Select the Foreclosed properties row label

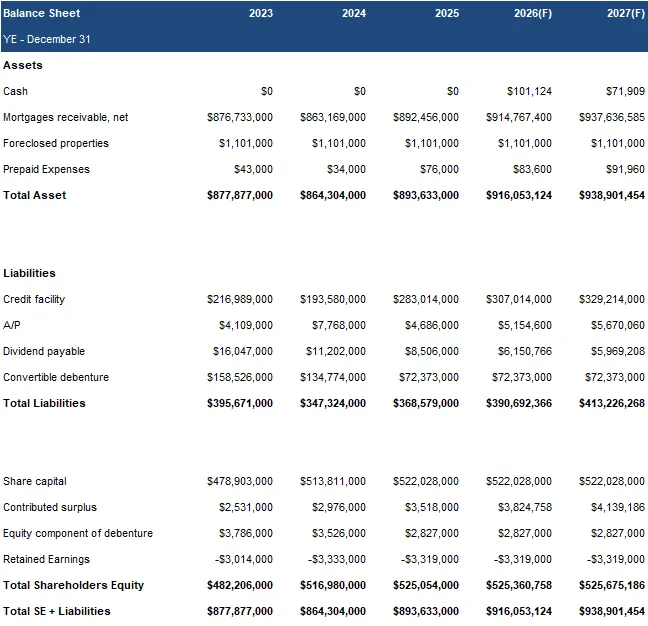point(56,143)
